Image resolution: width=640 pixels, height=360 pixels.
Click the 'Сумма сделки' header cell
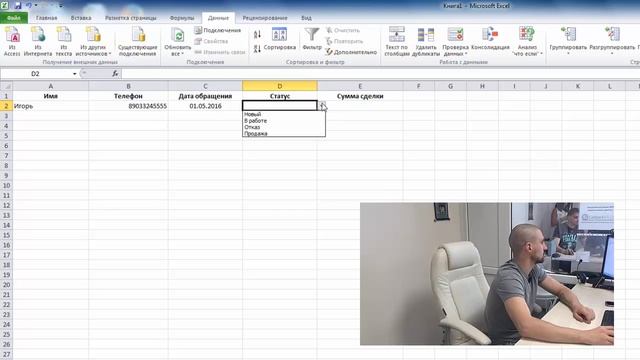coord(360,96)
